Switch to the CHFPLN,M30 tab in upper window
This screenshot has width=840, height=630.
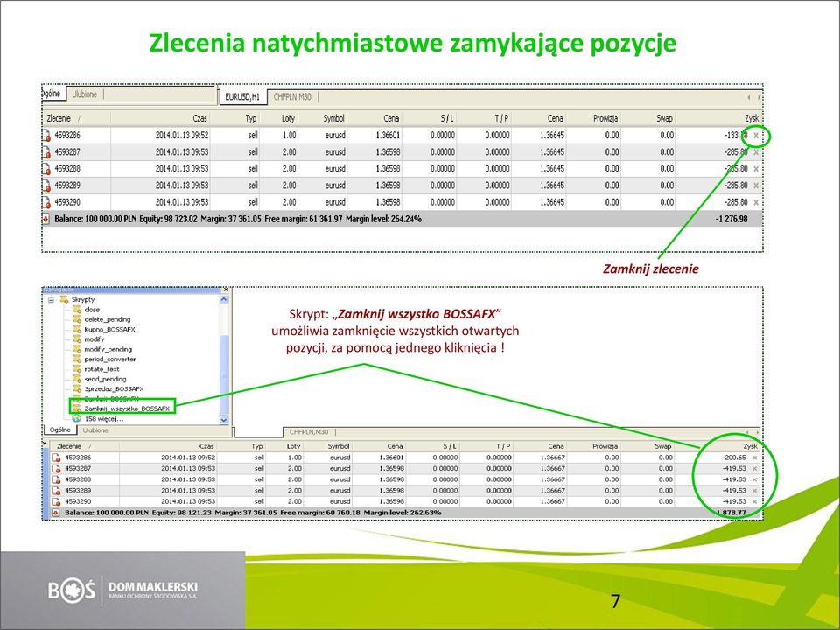point(292,97)
